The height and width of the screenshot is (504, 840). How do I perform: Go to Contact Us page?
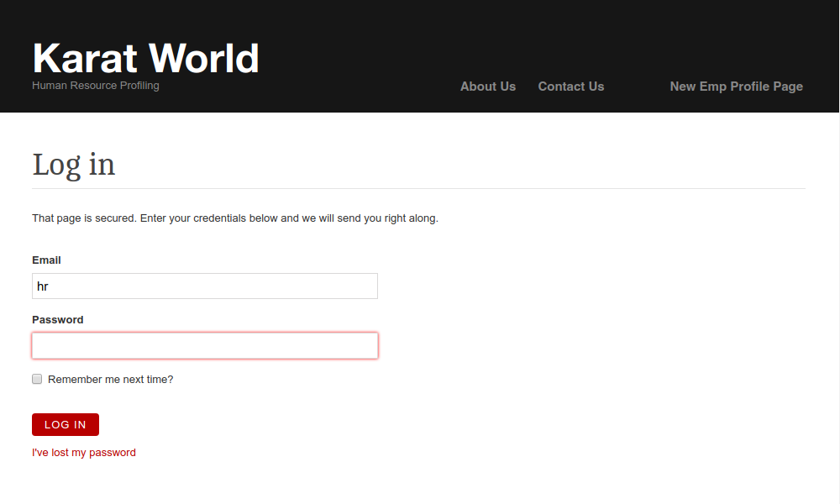(570, 87)
